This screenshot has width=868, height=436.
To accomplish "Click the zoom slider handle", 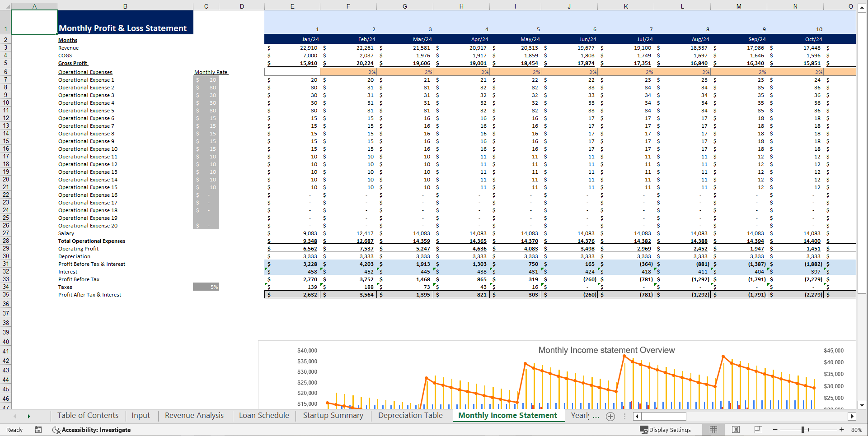I will tap(804, 430).
